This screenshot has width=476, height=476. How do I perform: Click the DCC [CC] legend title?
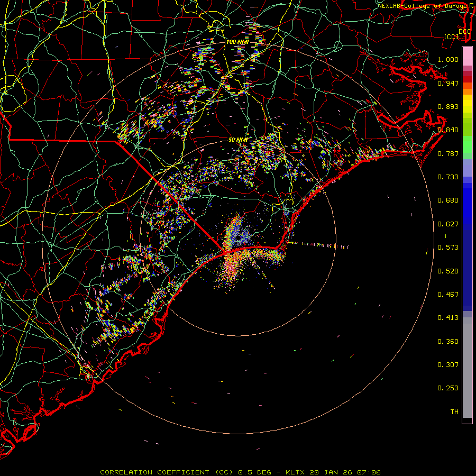coord(457,34)
